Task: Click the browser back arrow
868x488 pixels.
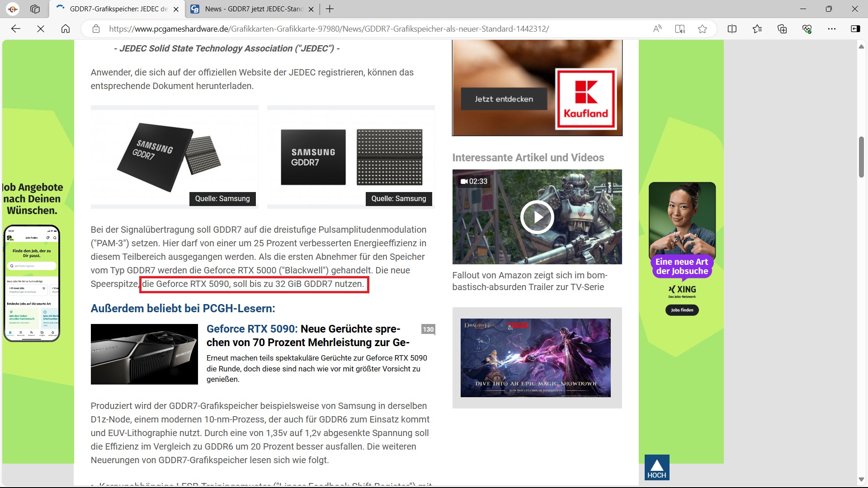Action: point(16,29)
